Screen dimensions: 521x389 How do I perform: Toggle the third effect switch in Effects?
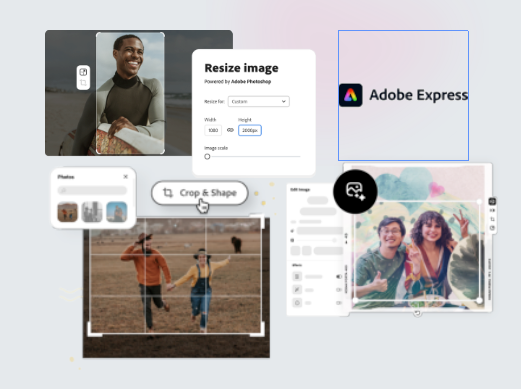[x=339, y=303]
